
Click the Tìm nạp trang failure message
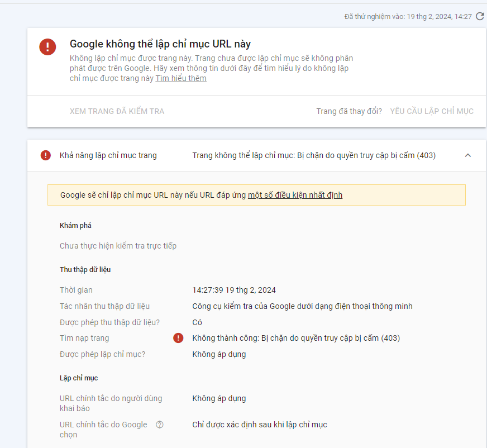pyautogui.click(x=296, y=338)
